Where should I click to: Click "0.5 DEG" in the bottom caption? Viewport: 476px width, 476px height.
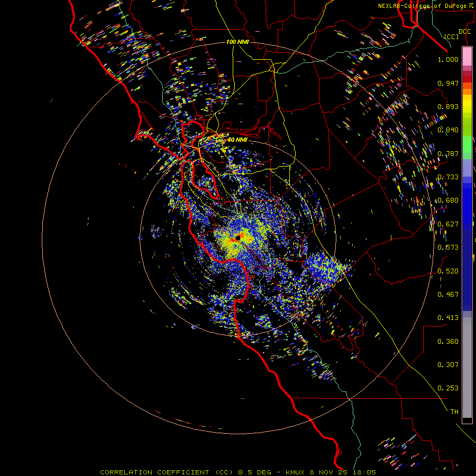(255, 472)
